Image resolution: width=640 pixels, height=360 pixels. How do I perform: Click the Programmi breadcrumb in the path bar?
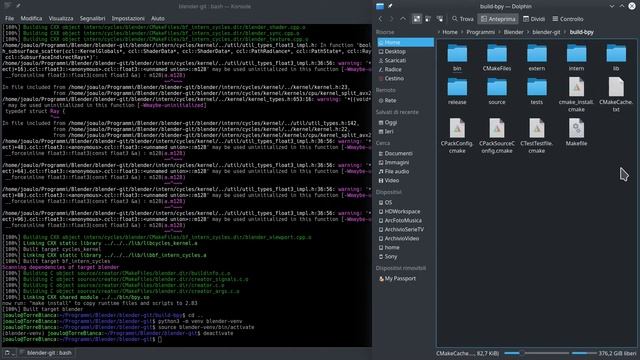(480, 32)
